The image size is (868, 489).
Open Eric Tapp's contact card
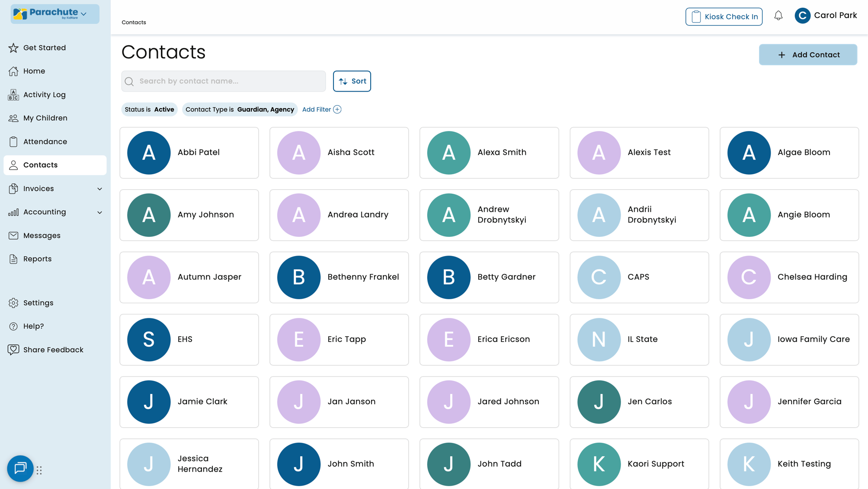pyautogui.click(x=339, y=339)
